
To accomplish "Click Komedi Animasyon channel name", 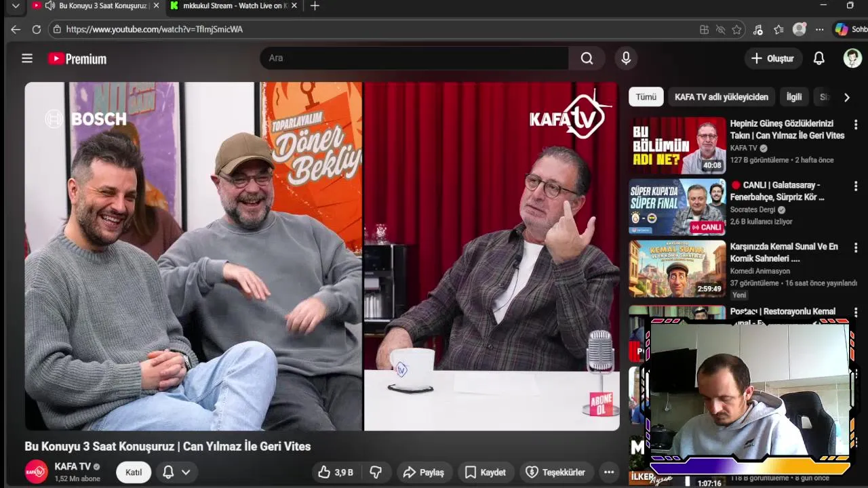I will [759, 271].
